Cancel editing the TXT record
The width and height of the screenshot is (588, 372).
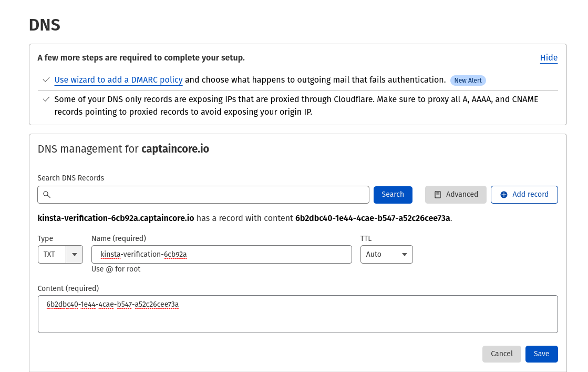tap(501, 354)
